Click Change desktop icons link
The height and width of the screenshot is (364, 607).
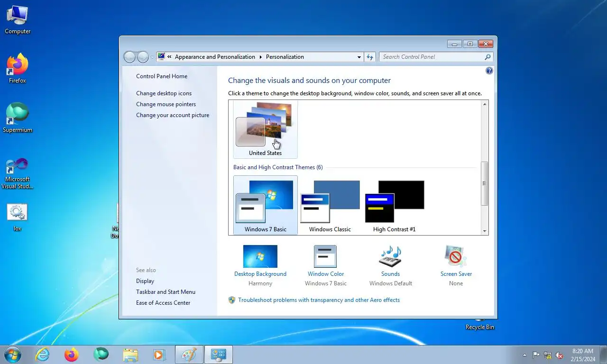tap(164, 93)
